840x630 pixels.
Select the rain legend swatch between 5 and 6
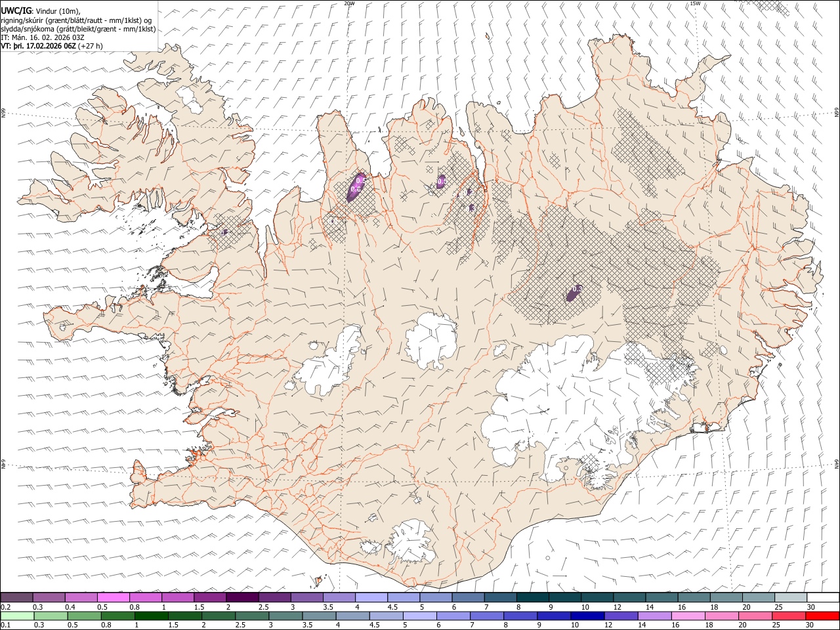point(419,616)
